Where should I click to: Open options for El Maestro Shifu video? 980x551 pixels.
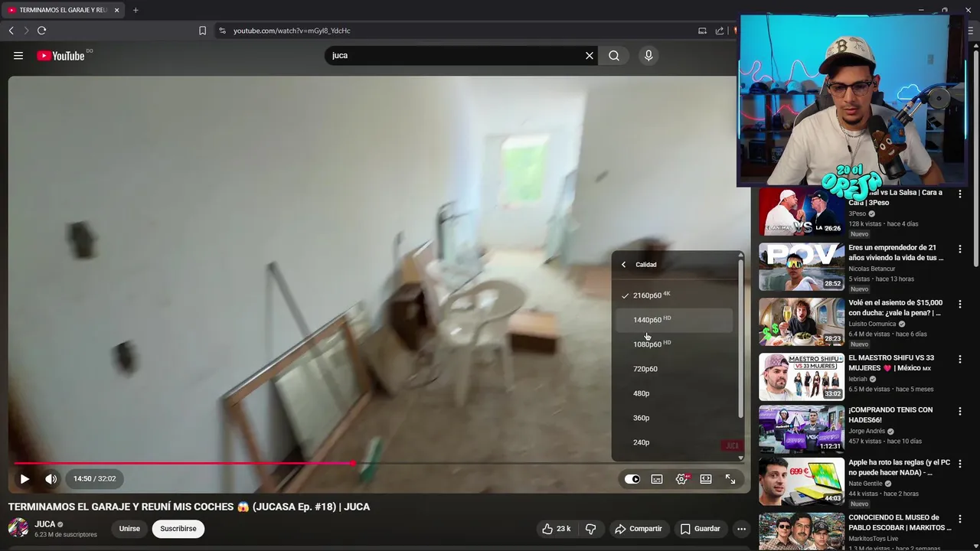coord(960,360)
